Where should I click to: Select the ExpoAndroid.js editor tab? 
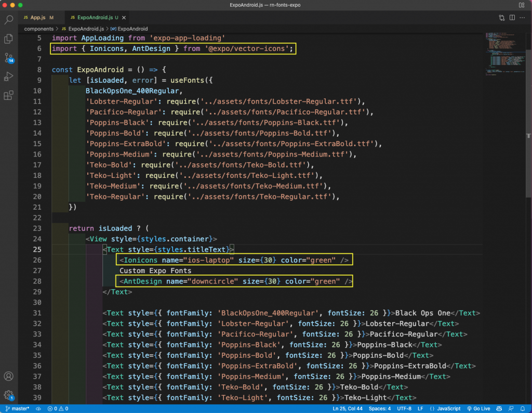[x=94, y=18]
